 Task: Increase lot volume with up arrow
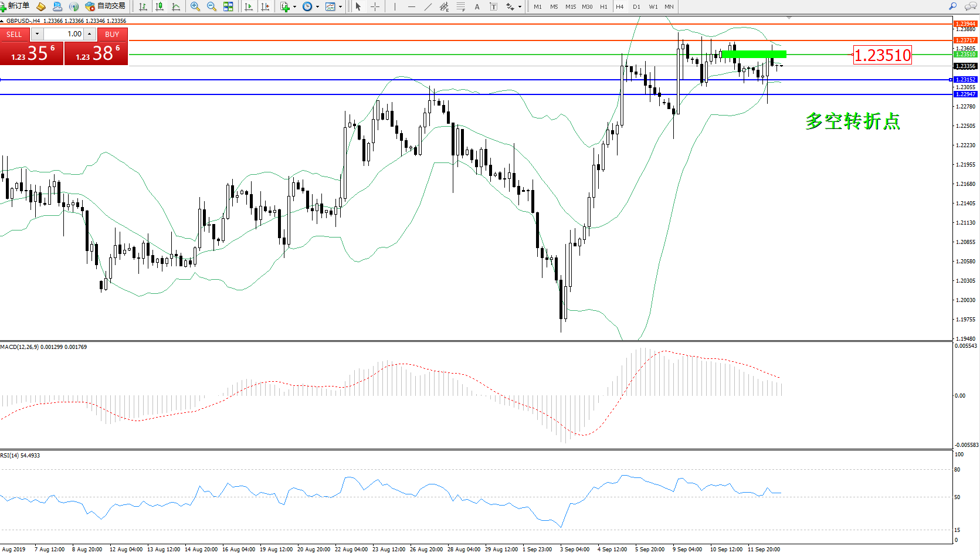pos(89,34)
